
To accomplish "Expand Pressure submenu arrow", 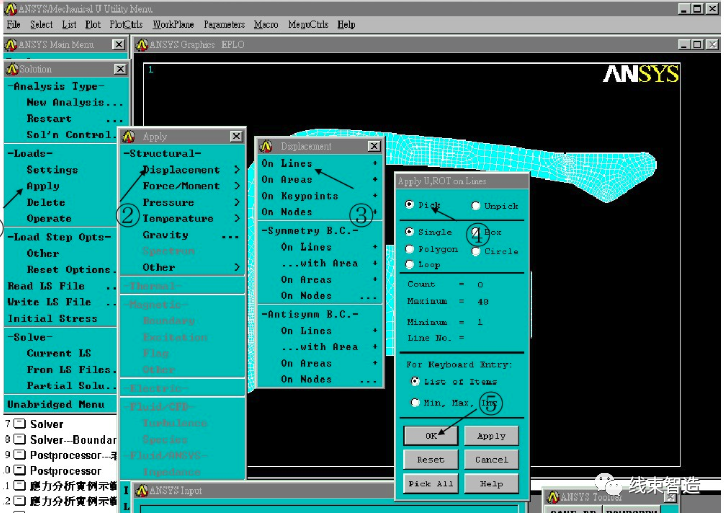I will click(237, 202).
